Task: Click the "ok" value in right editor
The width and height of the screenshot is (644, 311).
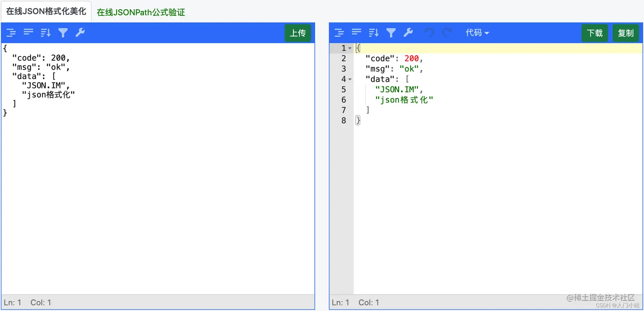Action: pos(409,69)
